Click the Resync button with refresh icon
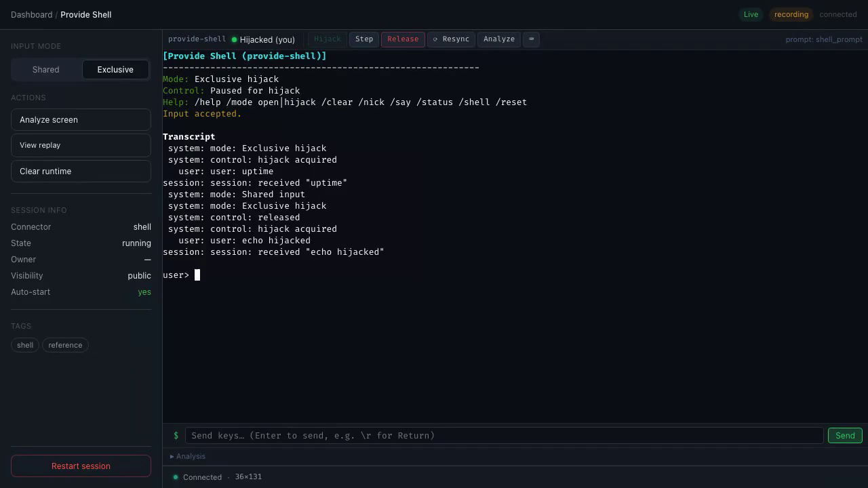This screenshot has width=868, height=488. coord(452,39)
